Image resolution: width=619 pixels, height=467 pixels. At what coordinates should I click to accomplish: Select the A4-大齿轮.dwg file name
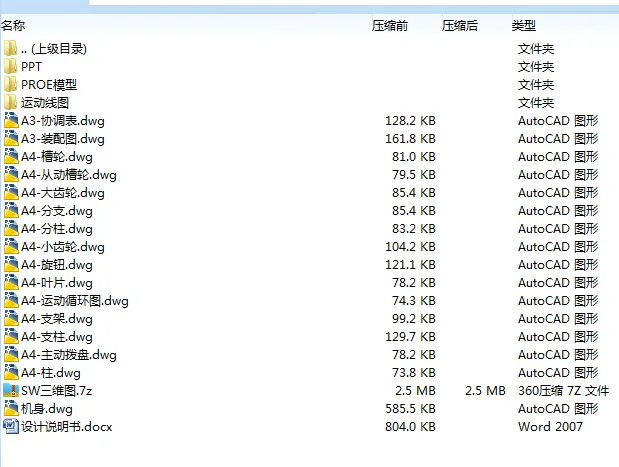pyautogui.click(x=63, y=192)
